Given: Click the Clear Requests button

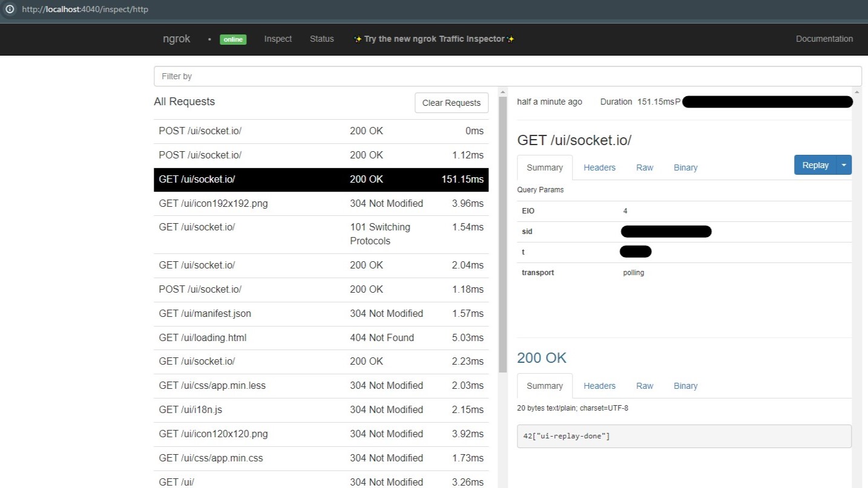Looking at the screenshot, I should (x=451, y=103).
